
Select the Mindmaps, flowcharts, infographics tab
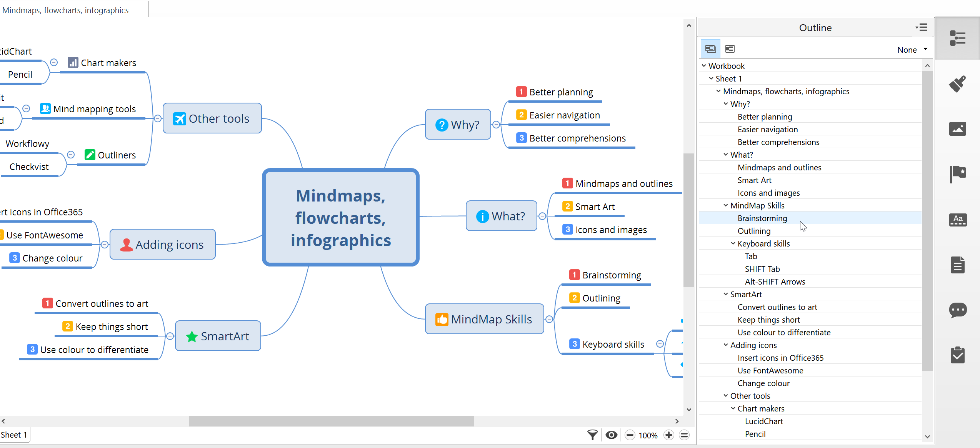(x=74, y=9)
